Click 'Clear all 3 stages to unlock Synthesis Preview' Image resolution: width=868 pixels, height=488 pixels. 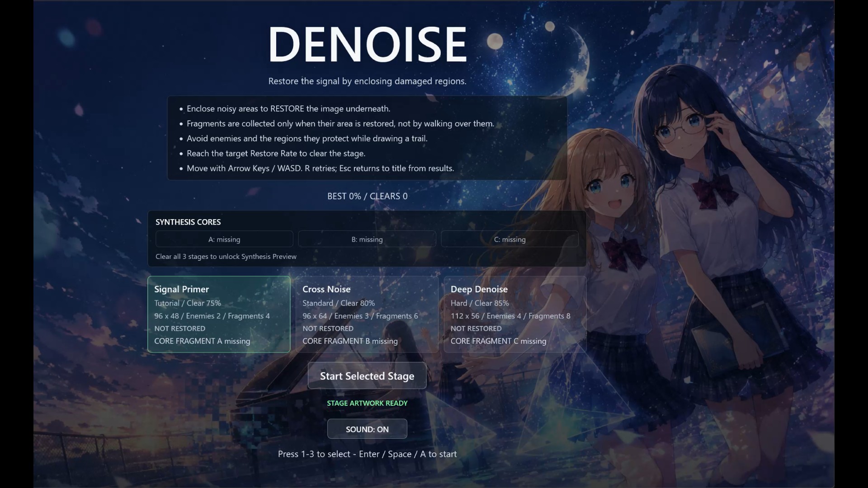click(226, 256)
